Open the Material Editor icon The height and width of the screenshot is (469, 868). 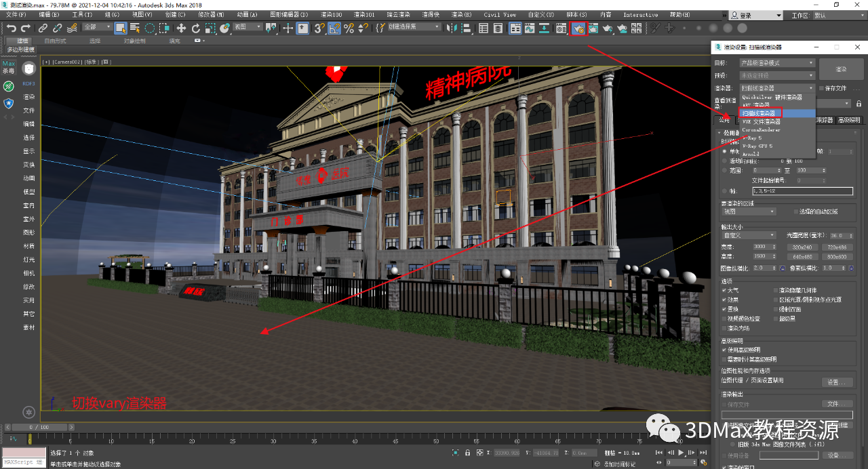pos(561,28)
